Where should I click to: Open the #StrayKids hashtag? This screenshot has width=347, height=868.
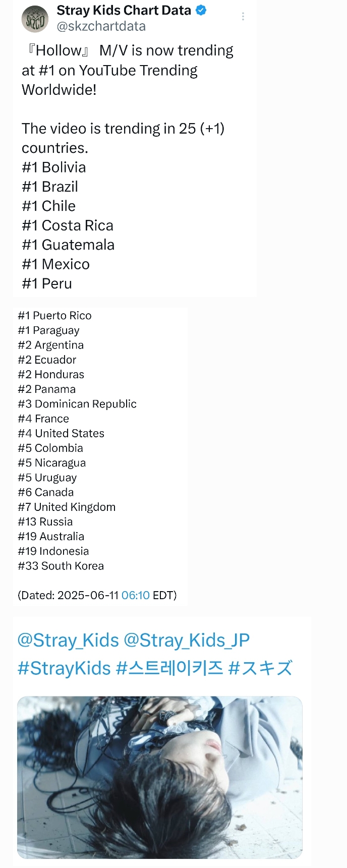click(x=64, y=668)
